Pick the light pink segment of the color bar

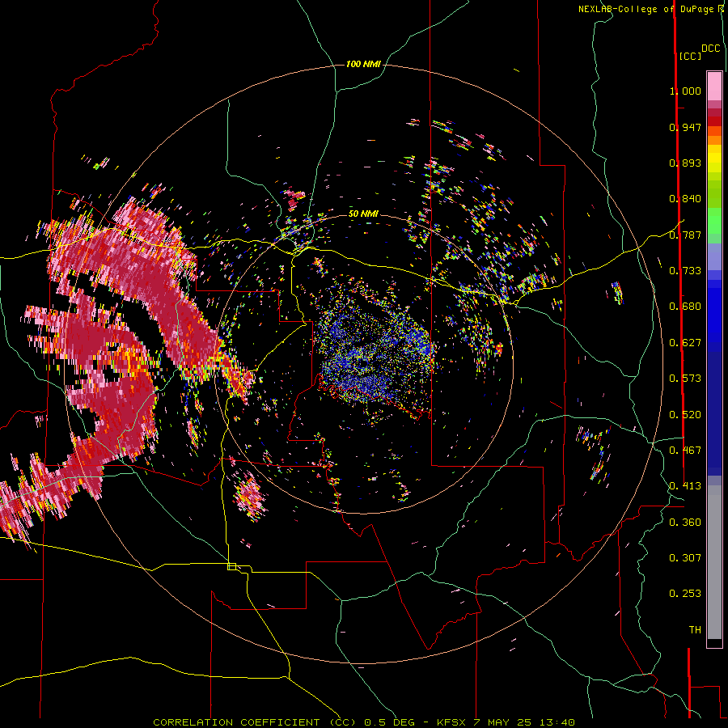coord(714,86)
